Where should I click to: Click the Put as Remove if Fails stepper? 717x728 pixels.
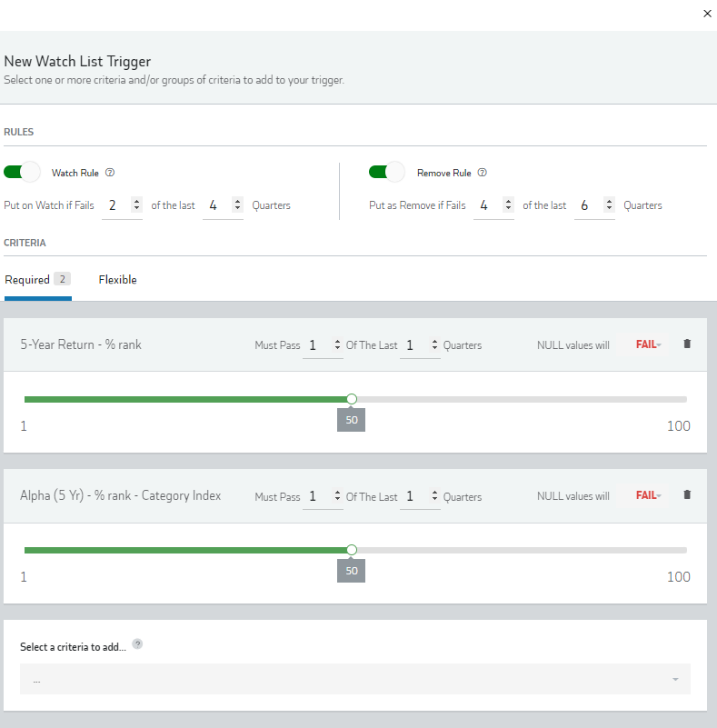(x=493, y=205)
